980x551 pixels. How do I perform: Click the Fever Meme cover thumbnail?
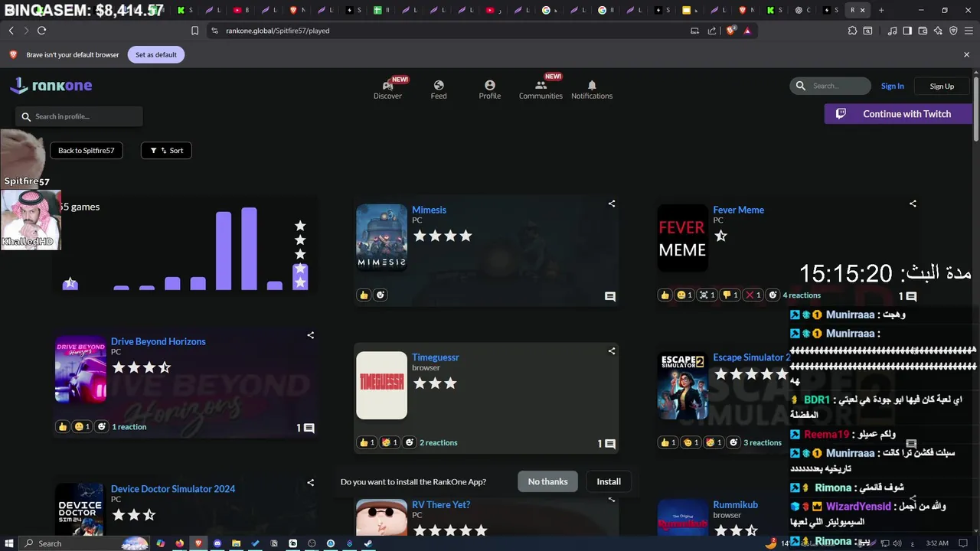682,237
